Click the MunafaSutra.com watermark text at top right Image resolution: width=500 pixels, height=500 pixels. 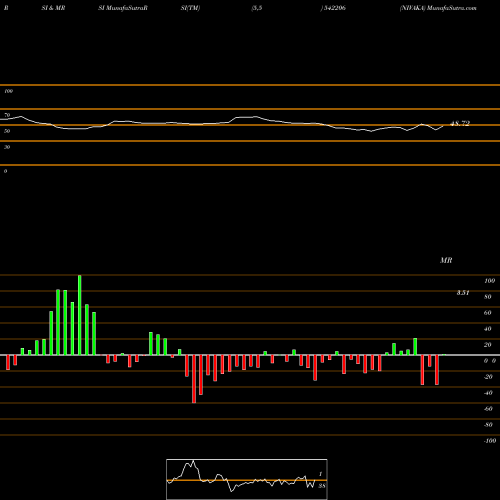pyautogui.click(x=452, y=8)
